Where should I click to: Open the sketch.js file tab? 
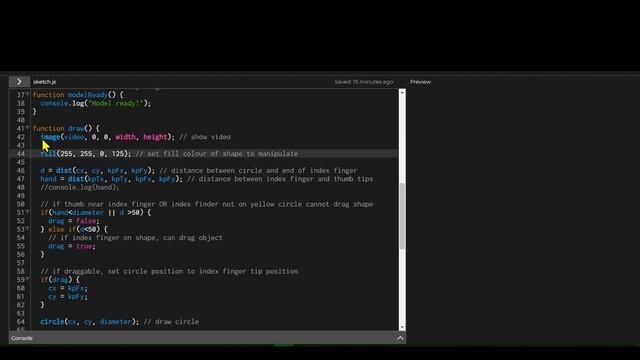pos(44,82)
